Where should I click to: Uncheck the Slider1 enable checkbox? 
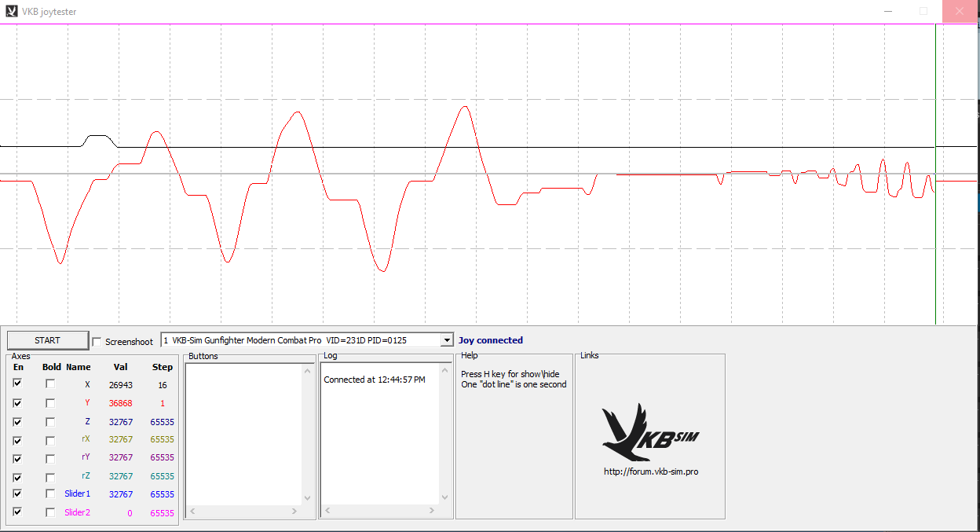[18, 493]
